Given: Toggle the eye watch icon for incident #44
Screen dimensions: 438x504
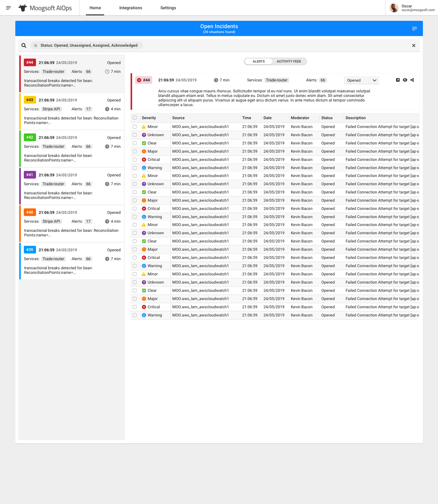Looking at the screenshot, I should 405,80.
